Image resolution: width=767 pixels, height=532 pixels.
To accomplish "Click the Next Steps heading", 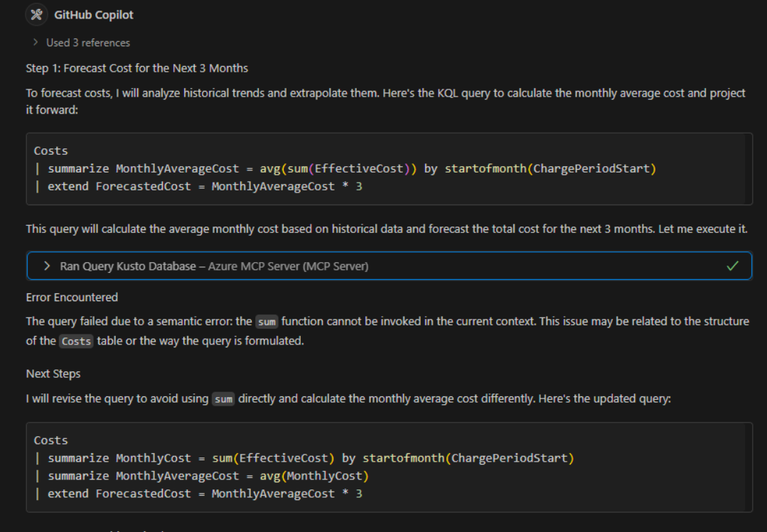I will [53, 374].
